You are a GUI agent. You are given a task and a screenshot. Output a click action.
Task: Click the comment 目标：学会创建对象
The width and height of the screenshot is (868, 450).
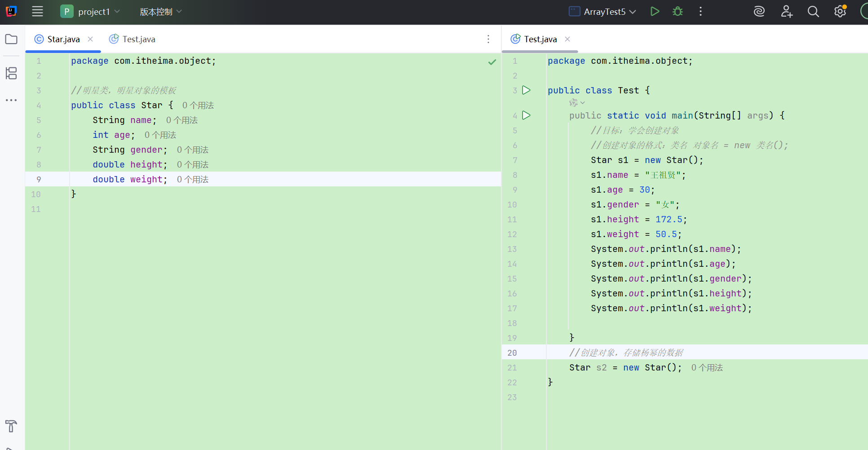click(635, 130)
